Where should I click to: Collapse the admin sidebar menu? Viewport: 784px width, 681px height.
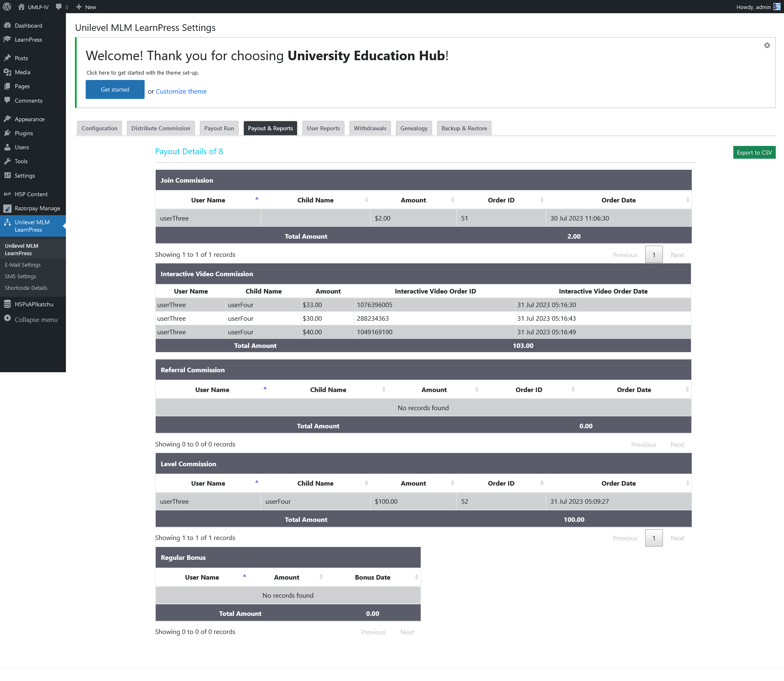[x=8, y=319]
